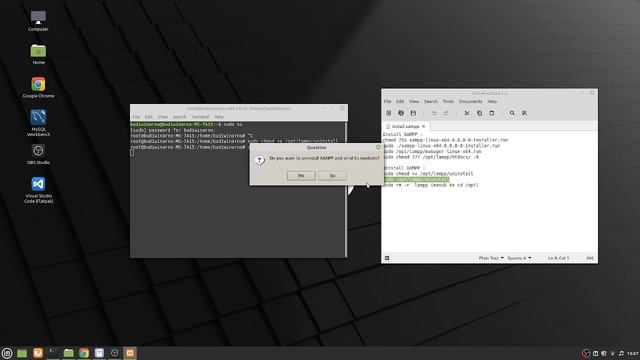
Task: Open the Visual Studio Code desktop icon
Action: 38,190
